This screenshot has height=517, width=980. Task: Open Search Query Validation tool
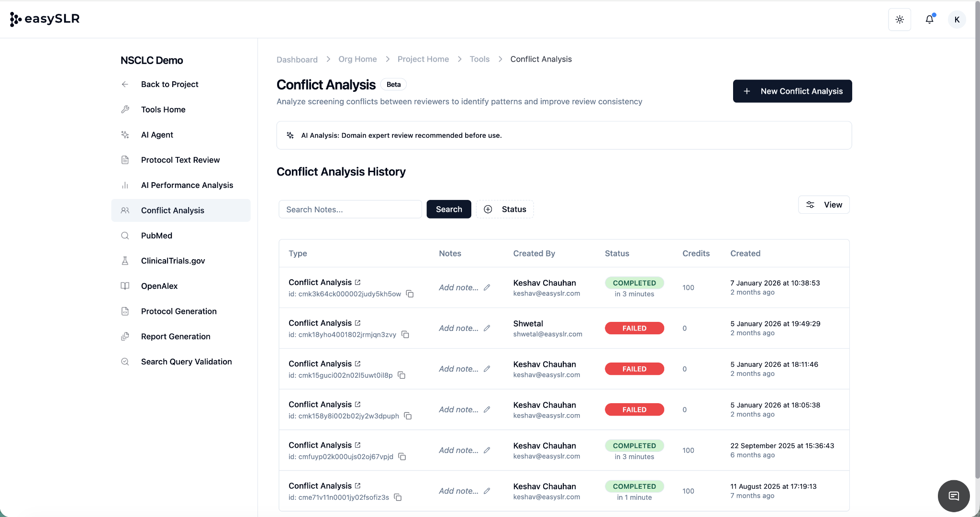point(186,362)
